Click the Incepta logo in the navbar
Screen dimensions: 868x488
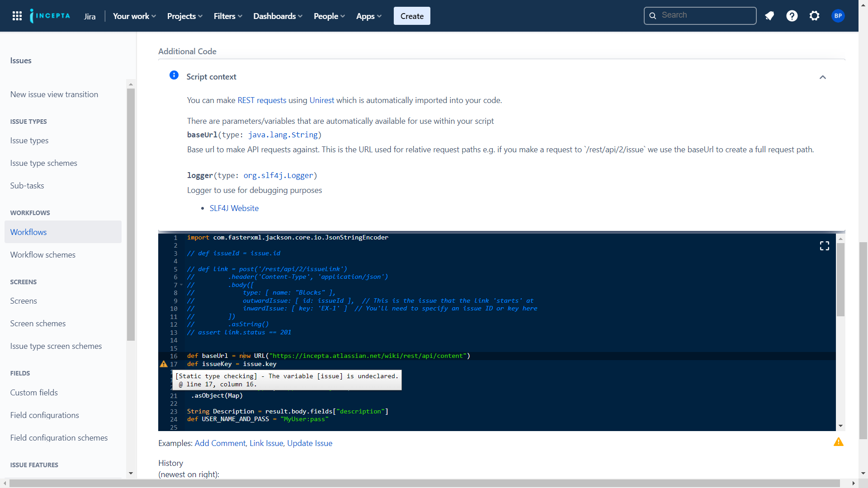[50, 15]
